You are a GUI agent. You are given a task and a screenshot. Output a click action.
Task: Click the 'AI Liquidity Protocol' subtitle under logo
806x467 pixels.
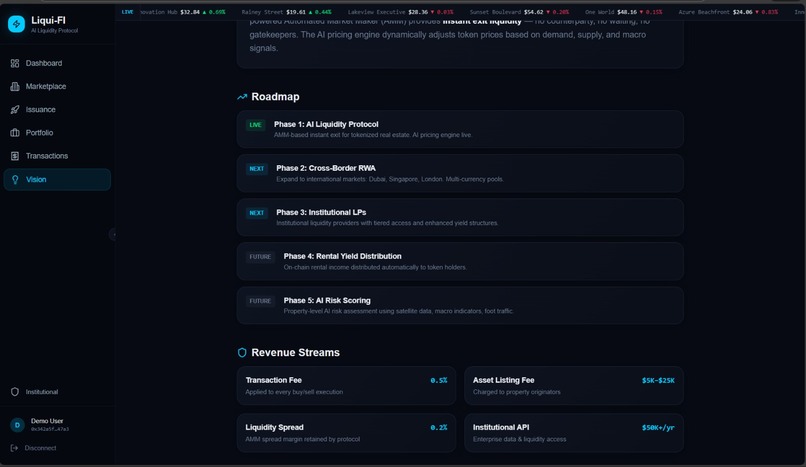(x=54, y=31)
